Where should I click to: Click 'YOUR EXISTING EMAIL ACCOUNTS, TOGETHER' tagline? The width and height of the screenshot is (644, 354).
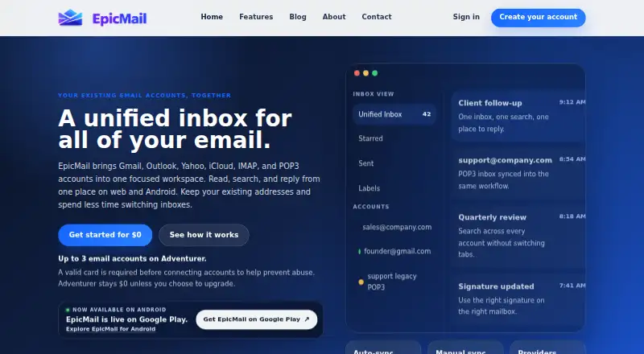point(145,95)
